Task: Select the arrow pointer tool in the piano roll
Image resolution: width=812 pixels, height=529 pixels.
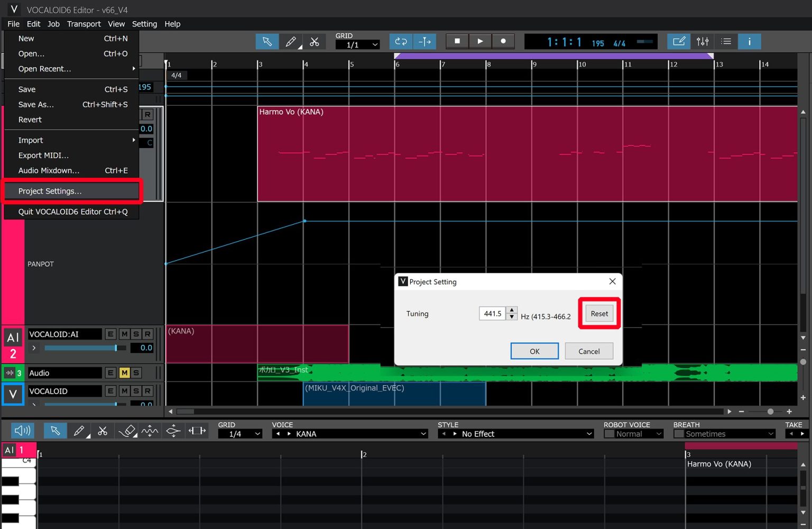Action: tap(55, 431)
